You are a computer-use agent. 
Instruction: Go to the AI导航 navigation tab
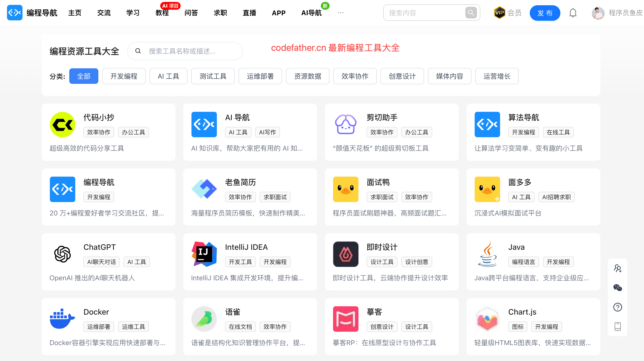point(311,13)
